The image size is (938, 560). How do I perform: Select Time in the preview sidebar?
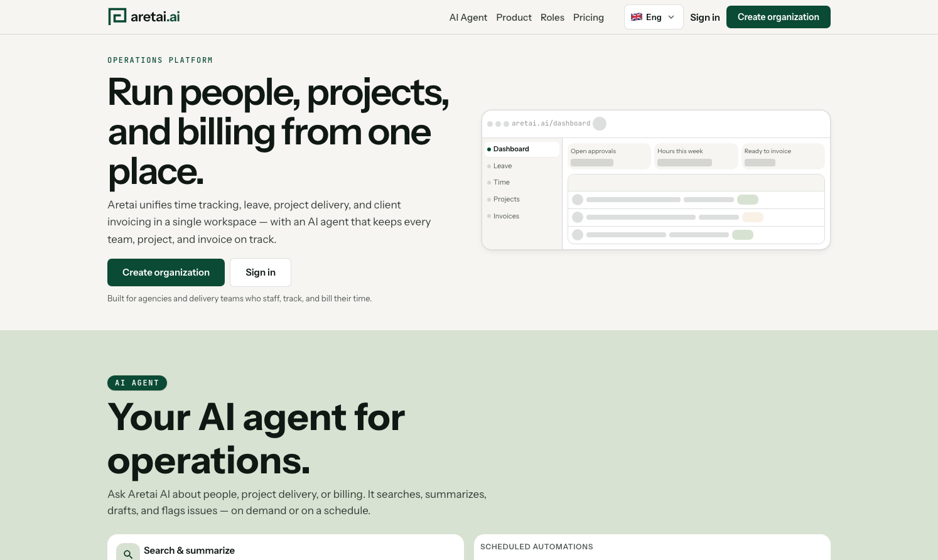point(522,182)
